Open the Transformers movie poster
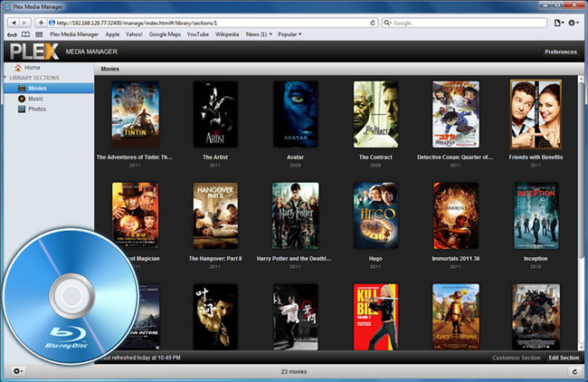The width and height of the screenshot is (588, 382). [x=536, y=317]
